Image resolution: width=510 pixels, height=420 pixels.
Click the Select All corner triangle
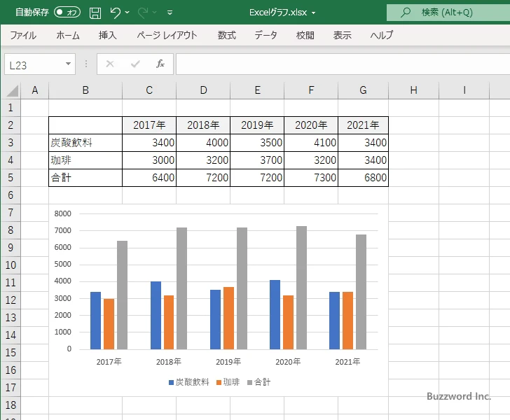tap(13, 91)
